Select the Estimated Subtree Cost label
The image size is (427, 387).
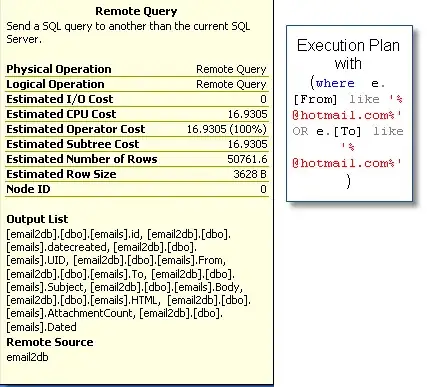click(x=73, y=144)
